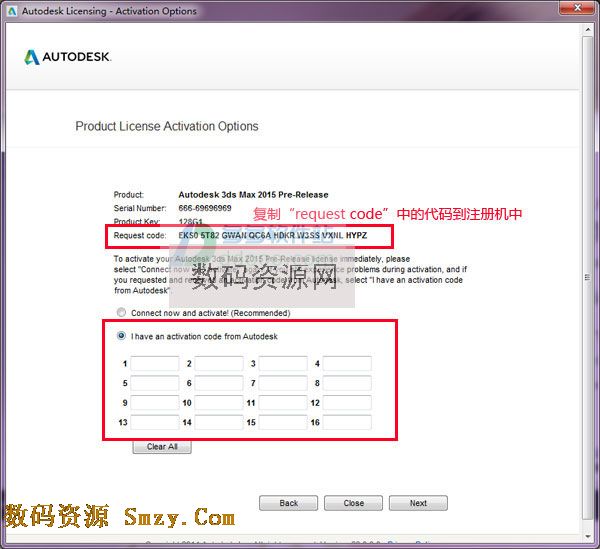Image resolution: width=600 pixels, height=549 pixels.
Task: Click activation code field 9
Action: click(x=155, y=403)
